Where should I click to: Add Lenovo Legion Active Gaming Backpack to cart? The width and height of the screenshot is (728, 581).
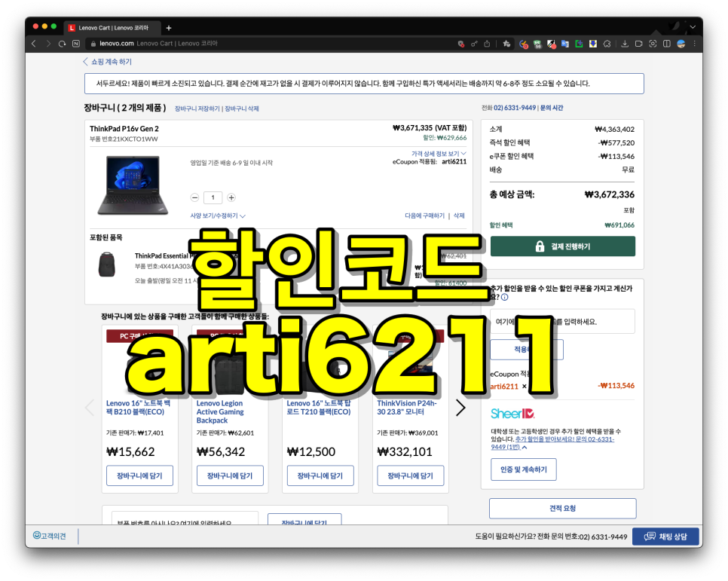click(230, 476)
